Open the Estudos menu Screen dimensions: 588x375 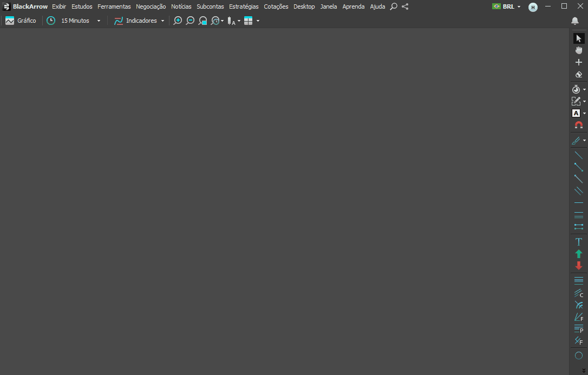pyautogui.click(x=82, y=6)
